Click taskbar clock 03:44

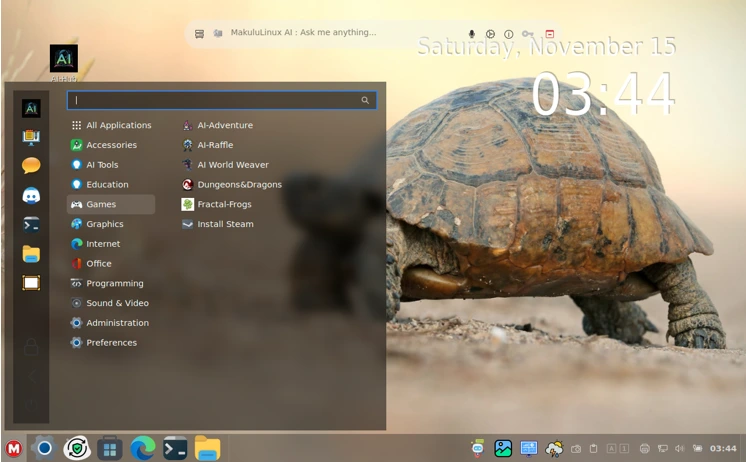(x=723, y=448)
